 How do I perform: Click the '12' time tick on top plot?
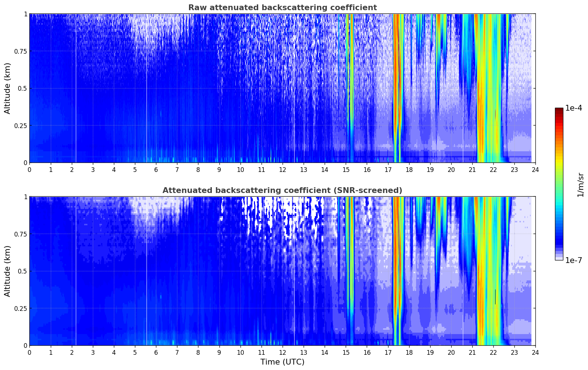[282, 169]
